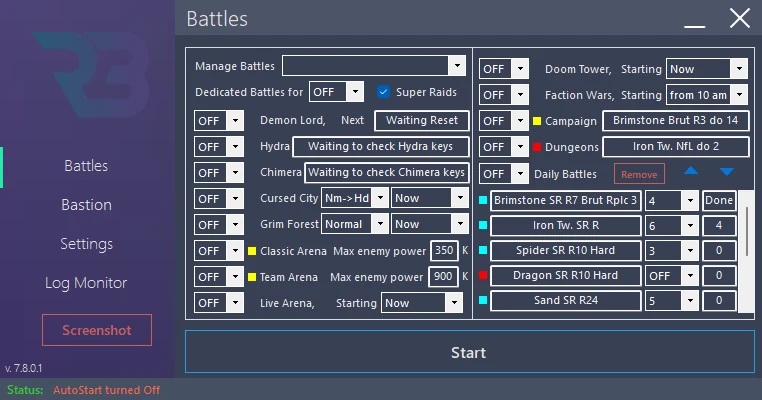Close the Battles window
The image size is (762, 400).
point(740,19)
